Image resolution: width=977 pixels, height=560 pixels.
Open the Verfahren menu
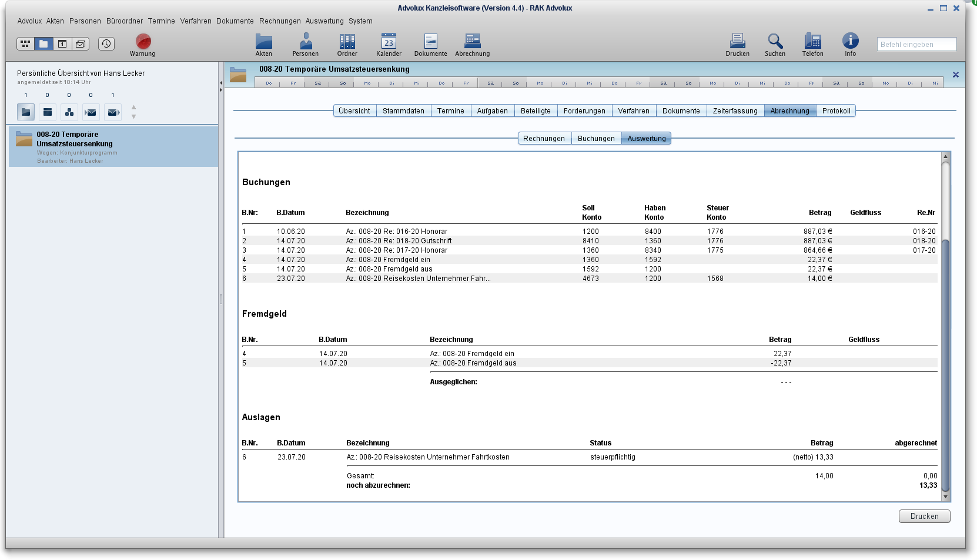coord(196,21)
